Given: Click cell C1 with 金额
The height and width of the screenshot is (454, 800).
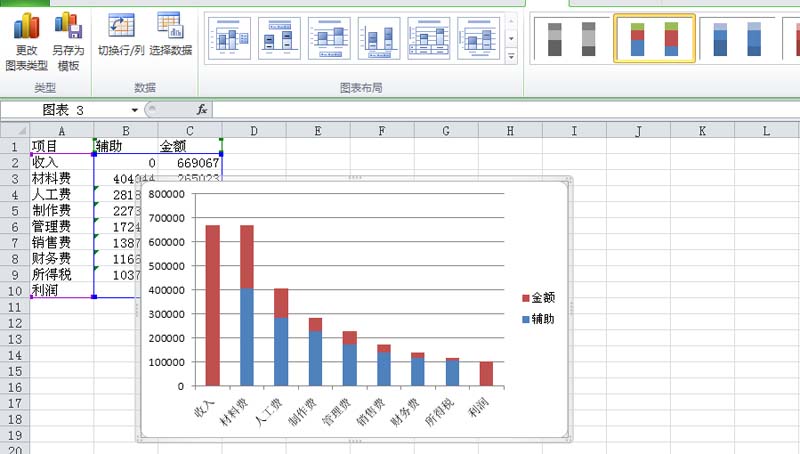Looking at the screenshot, I should (x=190, y=146).
